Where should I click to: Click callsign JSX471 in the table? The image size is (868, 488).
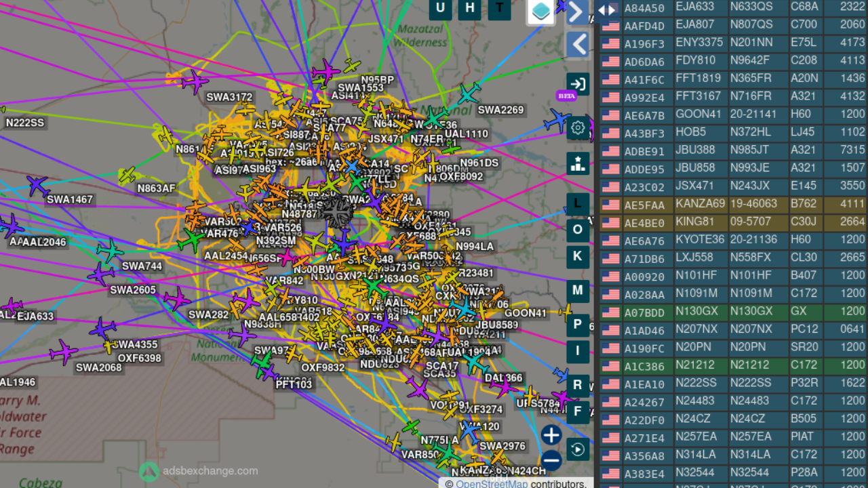(x=694, y=186)
